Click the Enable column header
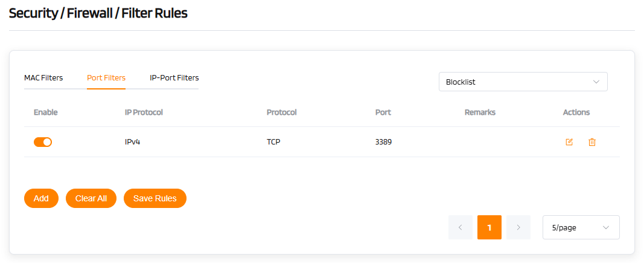Image resolution: width=644 pixels, height=263 pixels. [45, 112]
